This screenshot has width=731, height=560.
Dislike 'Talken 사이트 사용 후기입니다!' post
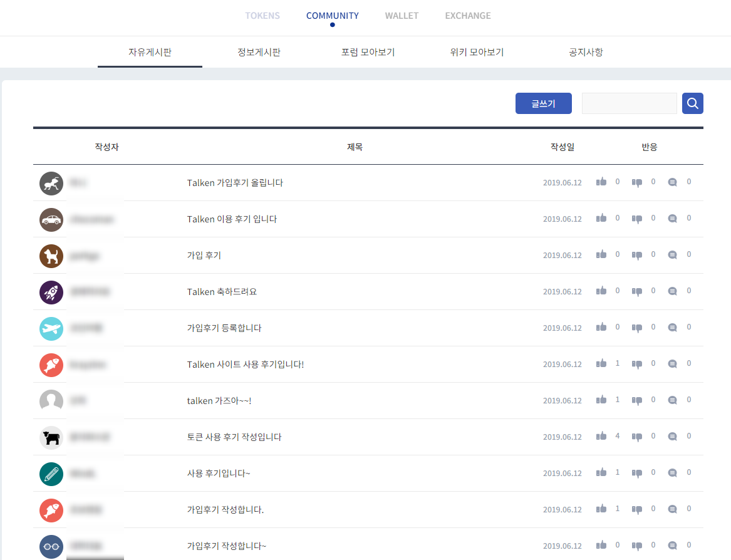click(x=637, y=365)
